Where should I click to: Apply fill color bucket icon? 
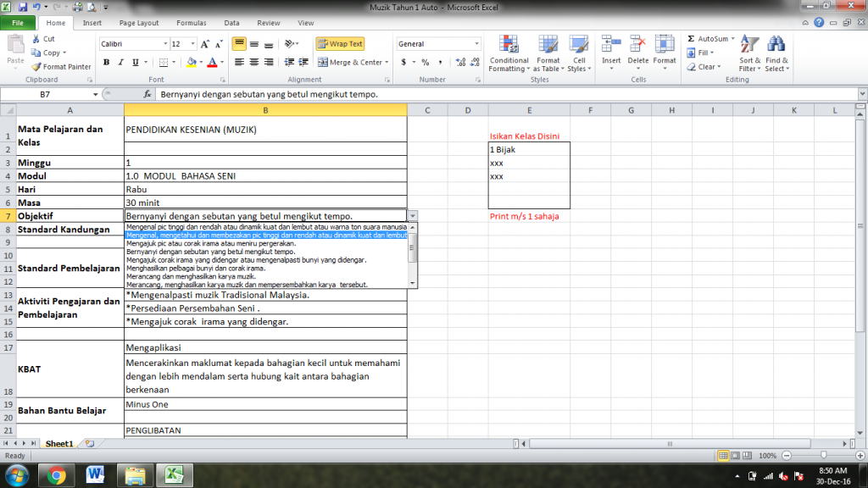[x=191, y=63]
